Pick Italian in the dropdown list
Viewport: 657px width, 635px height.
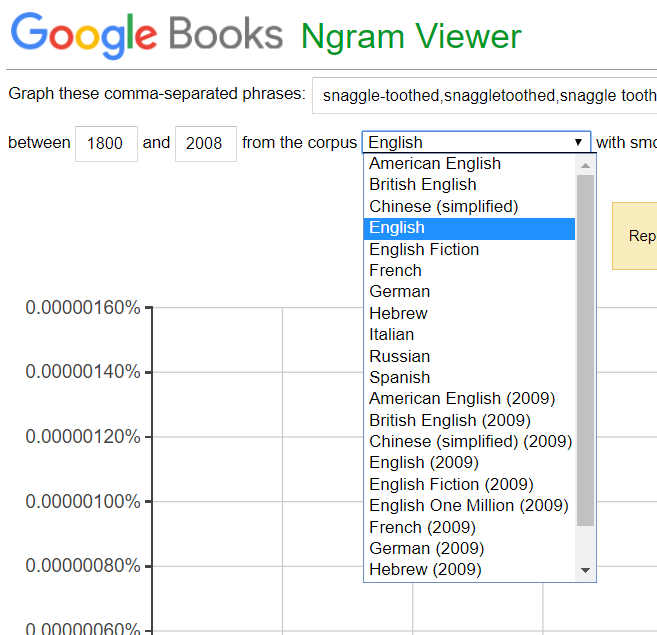click(391, 334)
